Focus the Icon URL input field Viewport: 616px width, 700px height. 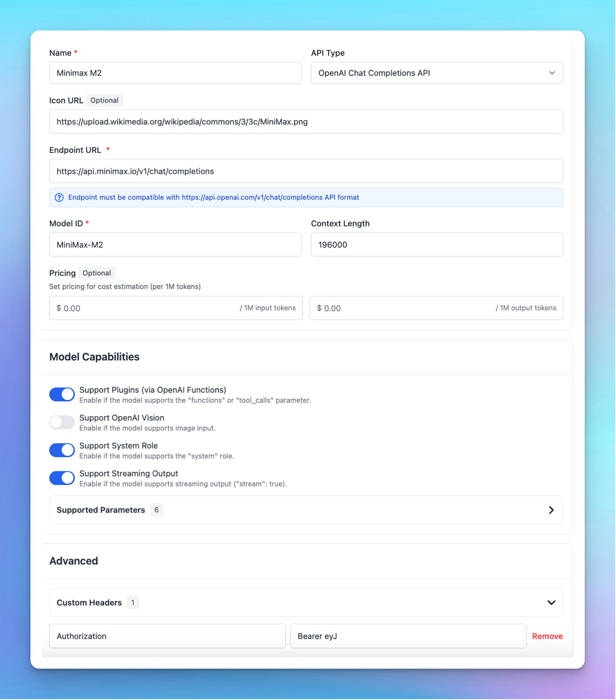point(306,122)
